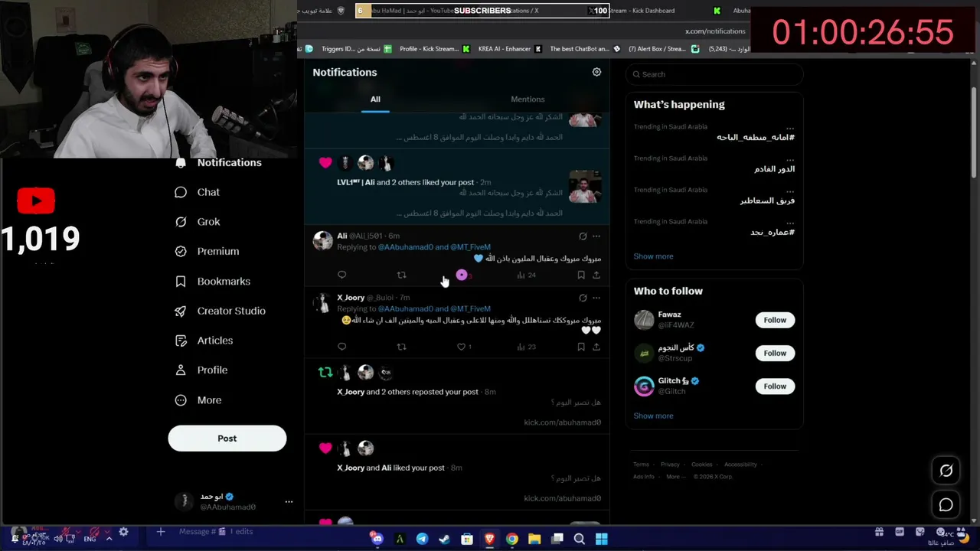
Task: Open the more options menu on X_Joory's post
Action: pyautogui.click(x=596, y=298)
